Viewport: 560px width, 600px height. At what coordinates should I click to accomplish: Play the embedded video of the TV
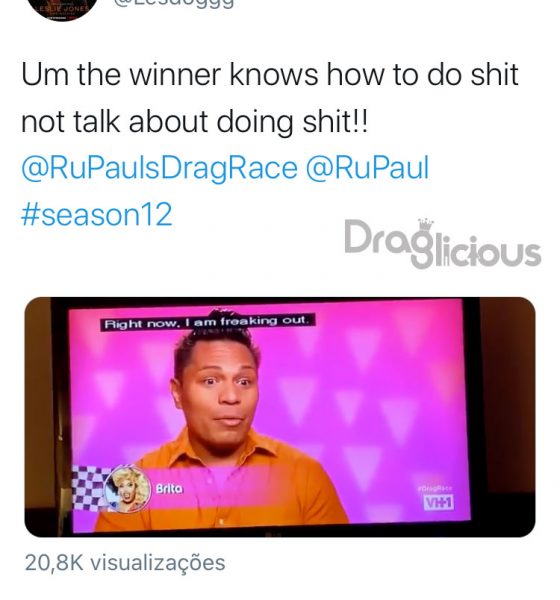coord(280,417)
